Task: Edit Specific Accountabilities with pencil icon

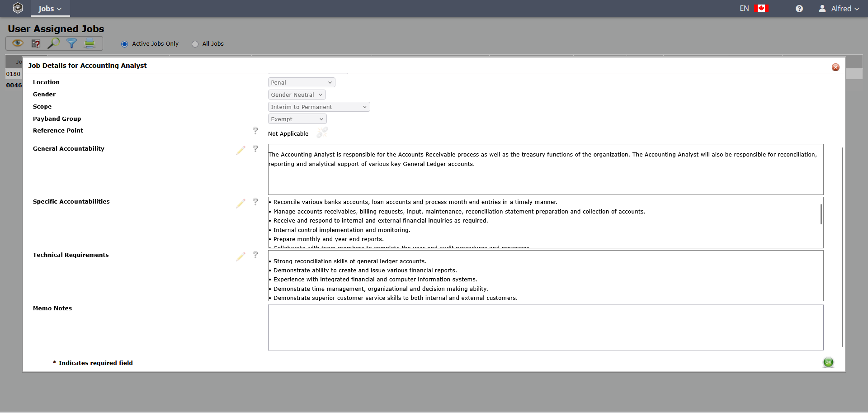Action: coord(241,204)
